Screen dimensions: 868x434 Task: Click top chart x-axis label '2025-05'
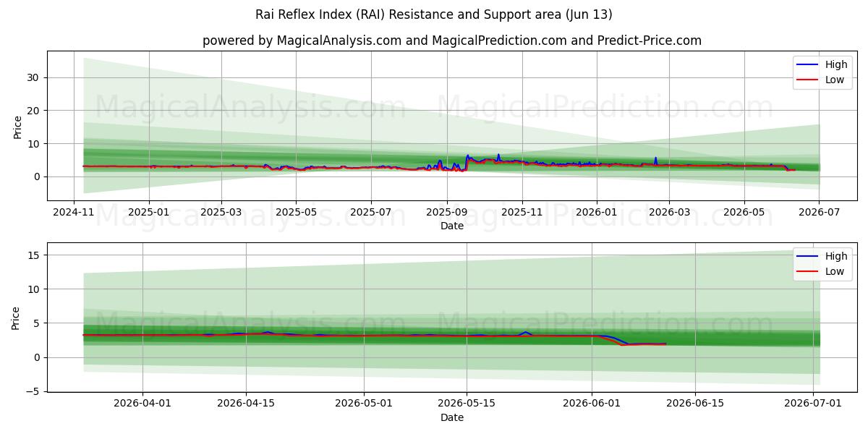click(x=296, y=213)
